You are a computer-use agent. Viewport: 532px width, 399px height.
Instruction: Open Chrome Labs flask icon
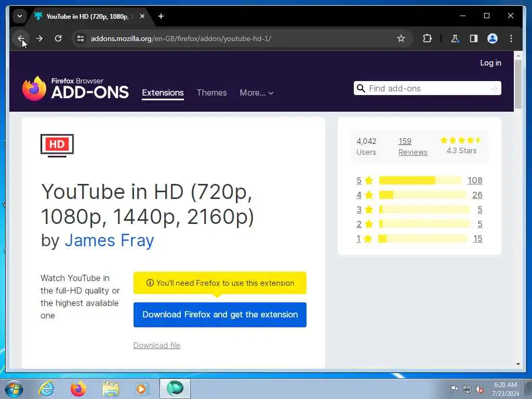(455, 38)
